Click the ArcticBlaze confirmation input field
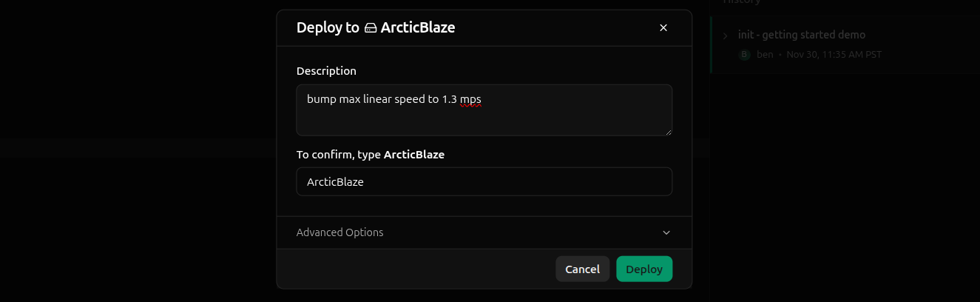 484,181
